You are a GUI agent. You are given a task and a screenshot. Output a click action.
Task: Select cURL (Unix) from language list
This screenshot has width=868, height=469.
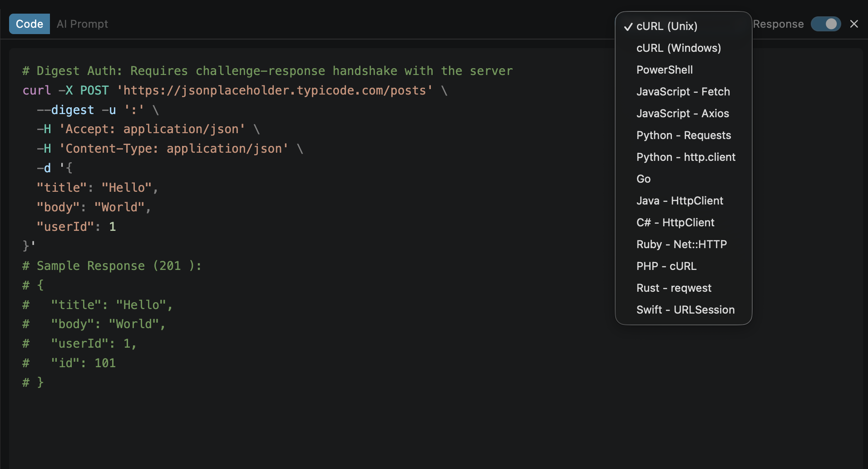coord(683,26)
